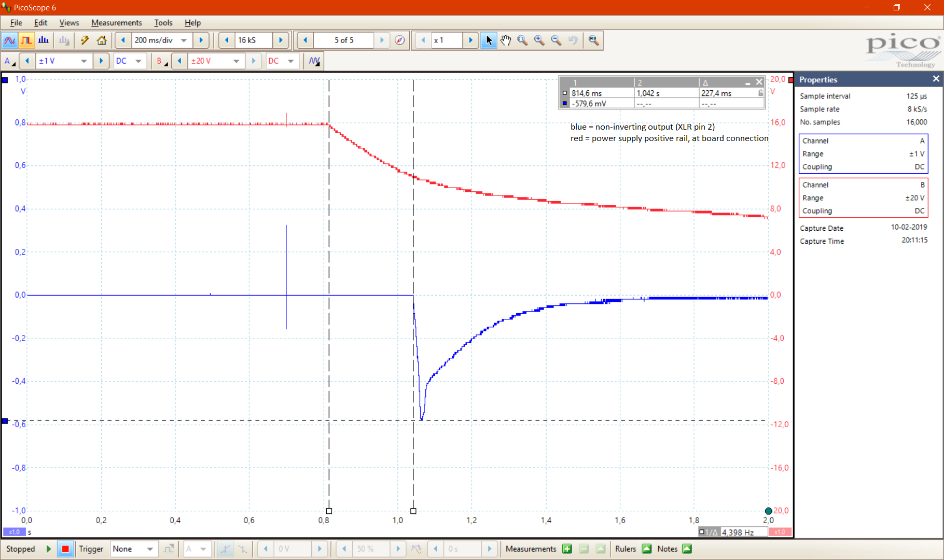Decrease horizontal zoom factor x1
Viewport: 944px width, 560px height.
pyautogui.click(x=423, y=40)
